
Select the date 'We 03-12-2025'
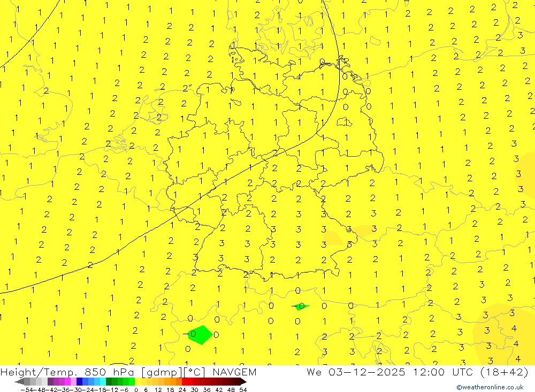356,372
